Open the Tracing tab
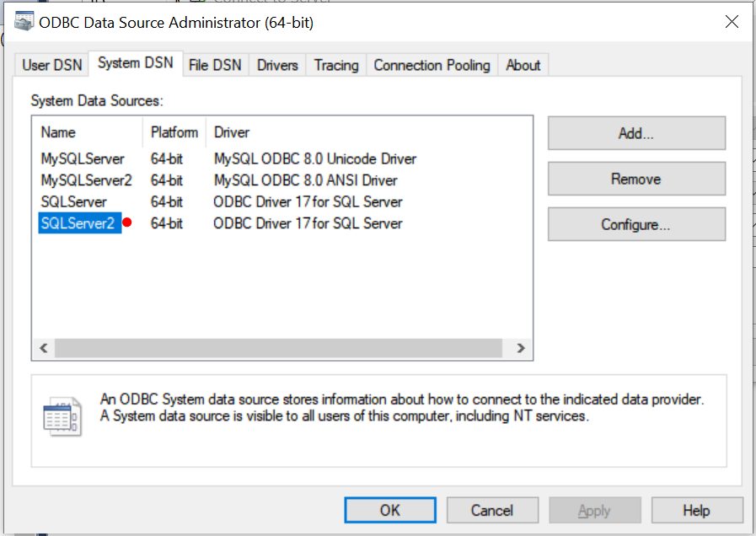756x536 pixels. click(x=336, y=65)
